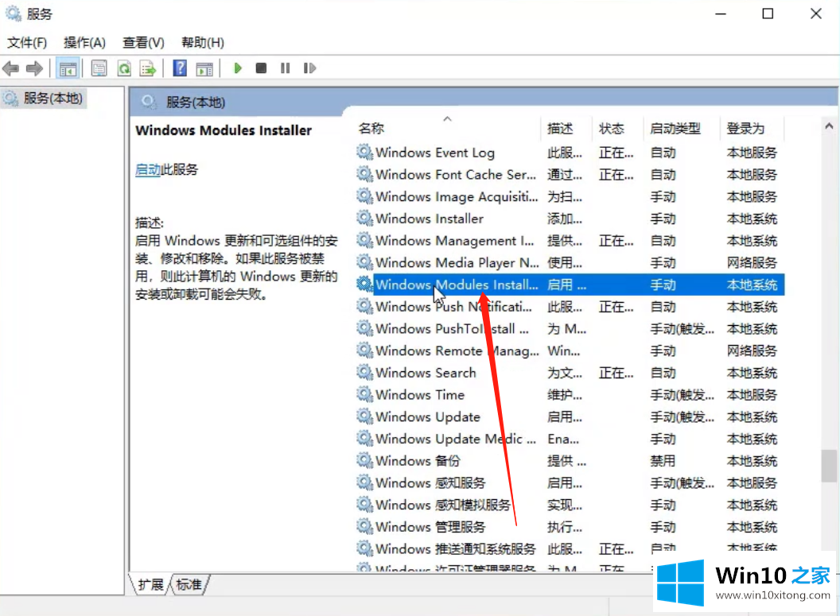This screenshot has width=840, height=616.
Task: Switch to the 扩展 tab
Action: coord(150,584)
